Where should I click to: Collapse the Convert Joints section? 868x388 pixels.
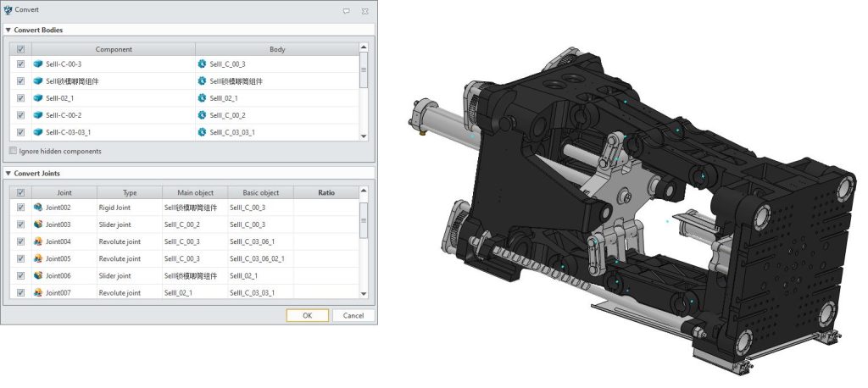[x=8, y=174]
